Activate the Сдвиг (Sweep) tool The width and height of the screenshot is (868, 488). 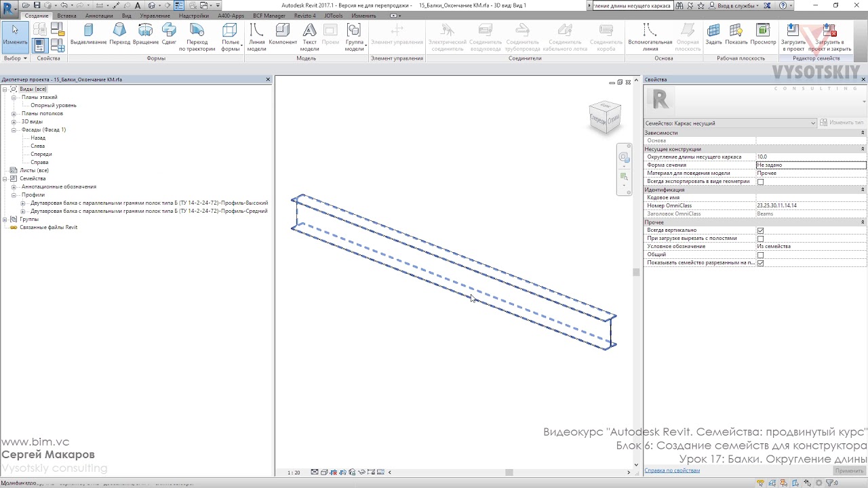point(169,35)
